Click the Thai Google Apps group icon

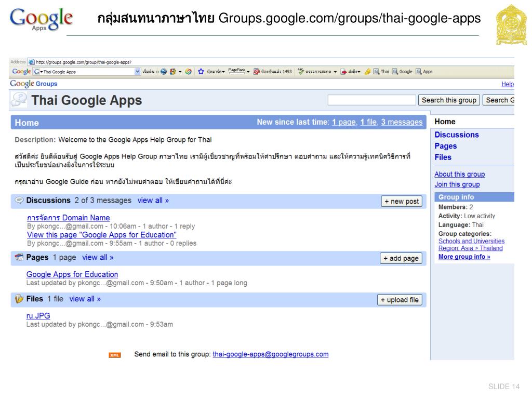(19, 99)
